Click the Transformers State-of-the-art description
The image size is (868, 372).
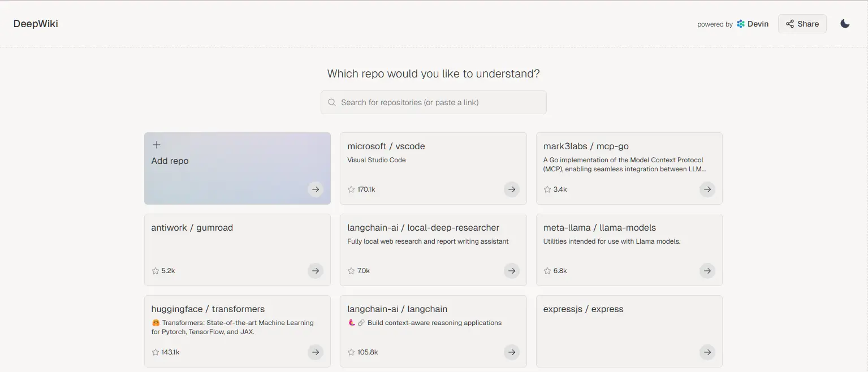232,327
